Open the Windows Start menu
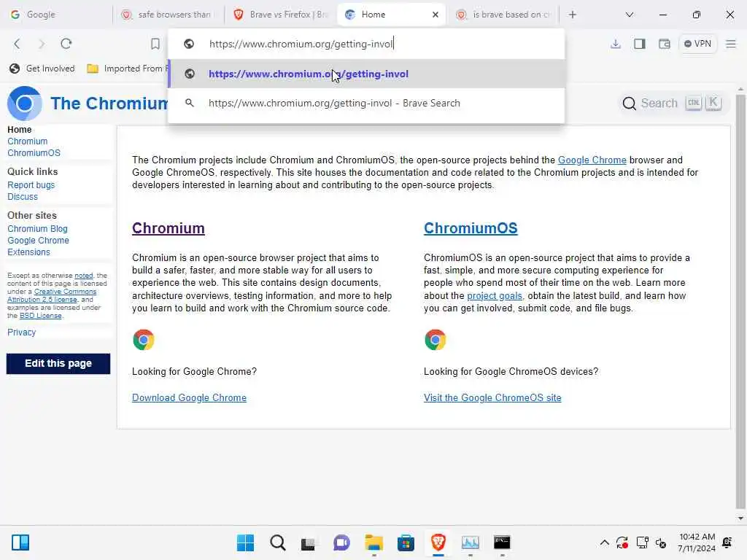Image resolution: width=747 pixels, height=560 pixels. 245,542
